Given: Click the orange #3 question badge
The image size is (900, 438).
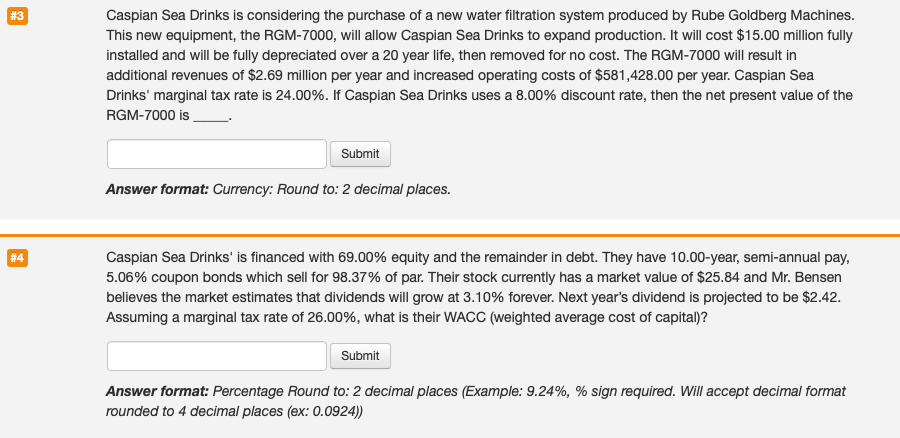Looking at the screenshot, I should coord(17,16).
